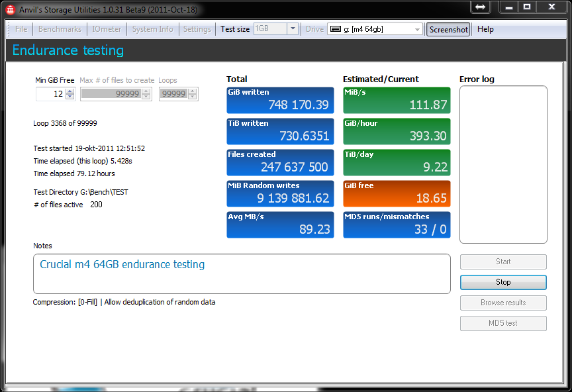Click up arrow of Max files to create

click(146, 91)
